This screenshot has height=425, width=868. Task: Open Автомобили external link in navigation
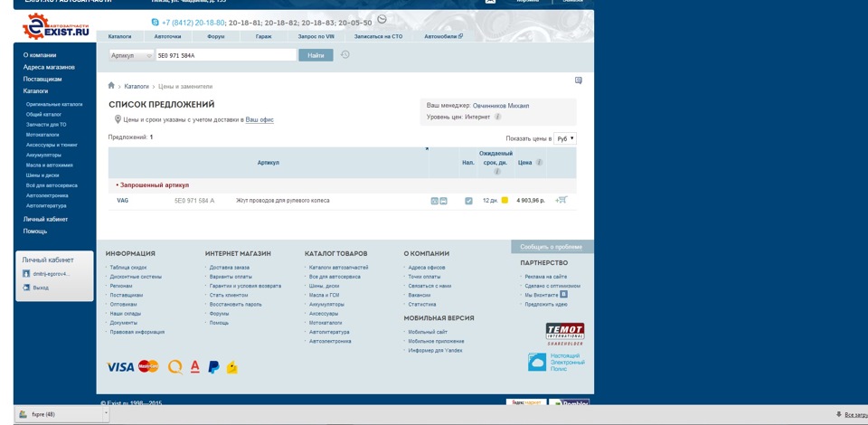443,36
